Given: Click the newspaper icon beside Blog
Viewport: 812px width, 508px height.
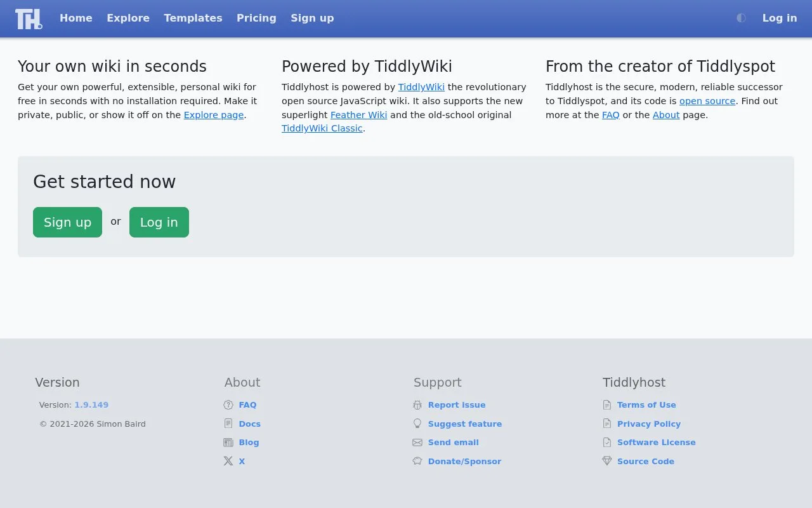Looking at the screenshot, I should (228, 443).
